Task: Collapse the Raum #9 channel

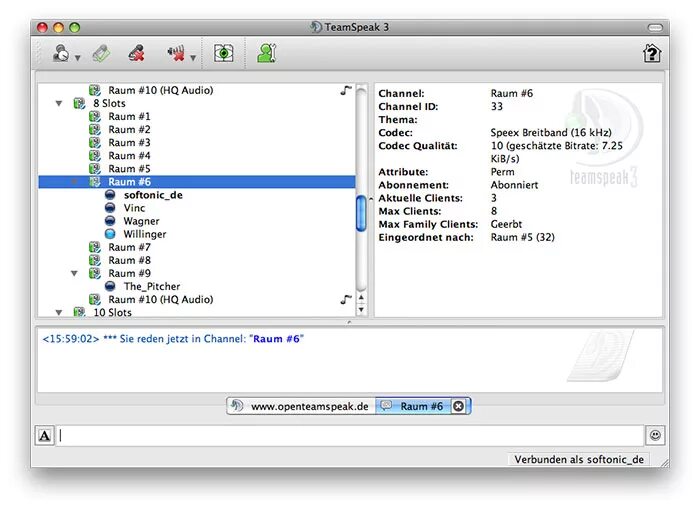Action: [75, 273]
